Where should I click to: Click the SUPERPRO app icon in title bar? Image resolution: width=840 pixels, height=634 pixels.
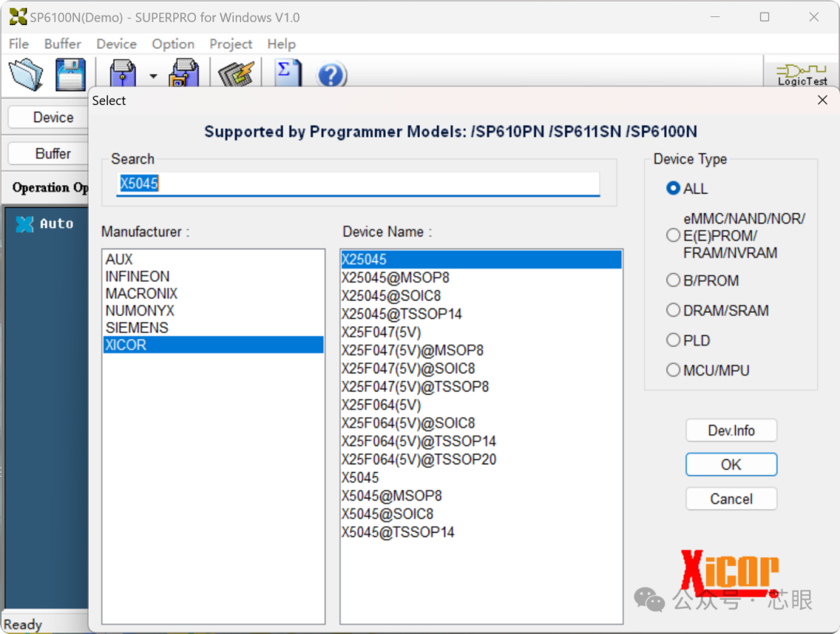18,17
